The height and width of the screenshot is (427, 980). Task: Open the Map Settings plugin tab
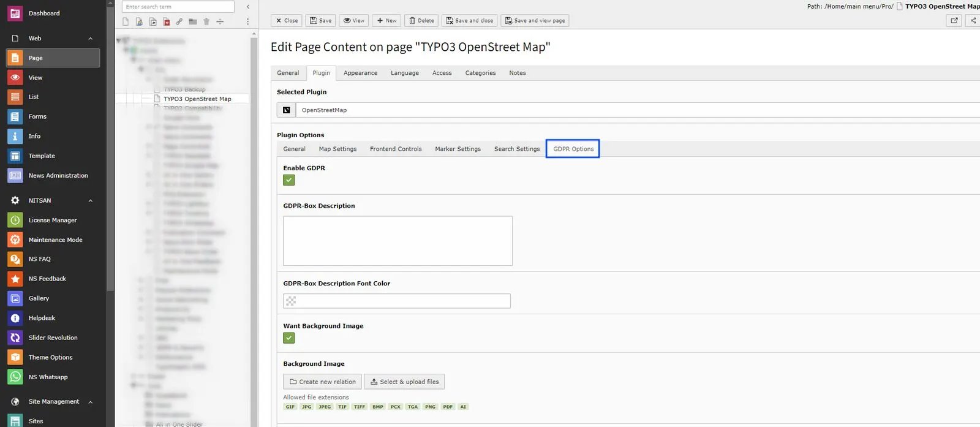pos(337,149)
